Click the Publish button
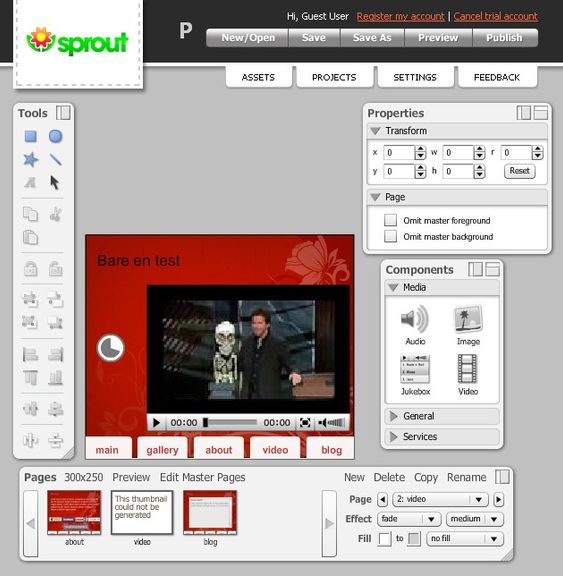Screen dimensions: 563x576 [504, 38]
